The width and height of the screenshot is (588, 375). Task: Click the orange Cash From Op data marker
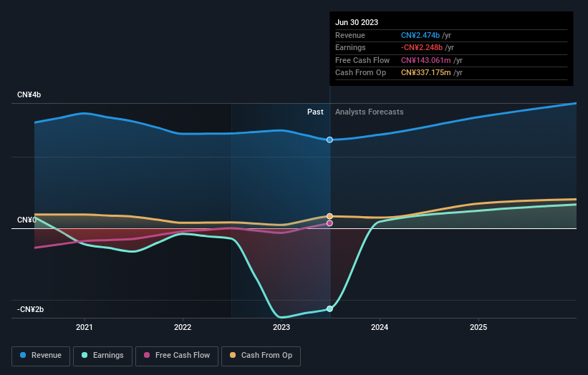[x=329, y=216]
